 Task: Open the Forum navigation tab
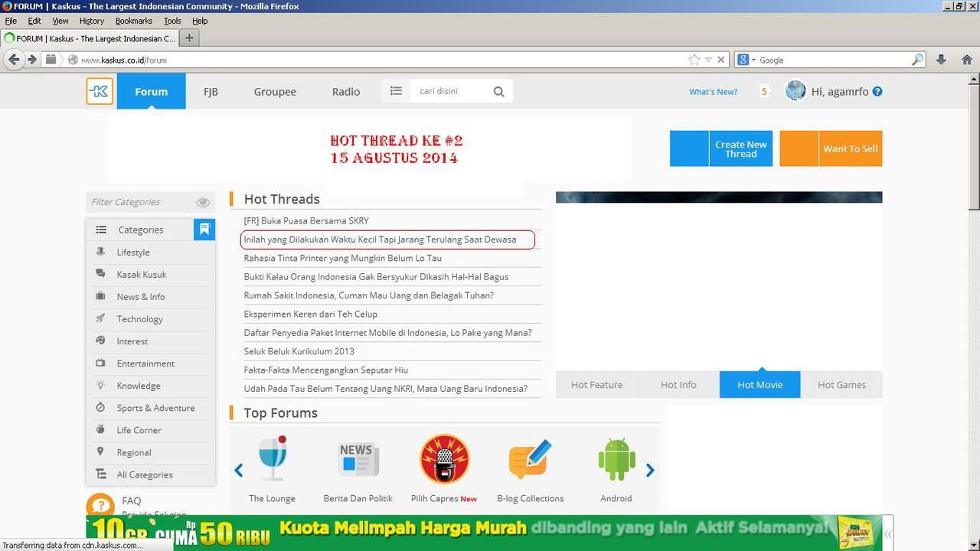coord(151,91)
